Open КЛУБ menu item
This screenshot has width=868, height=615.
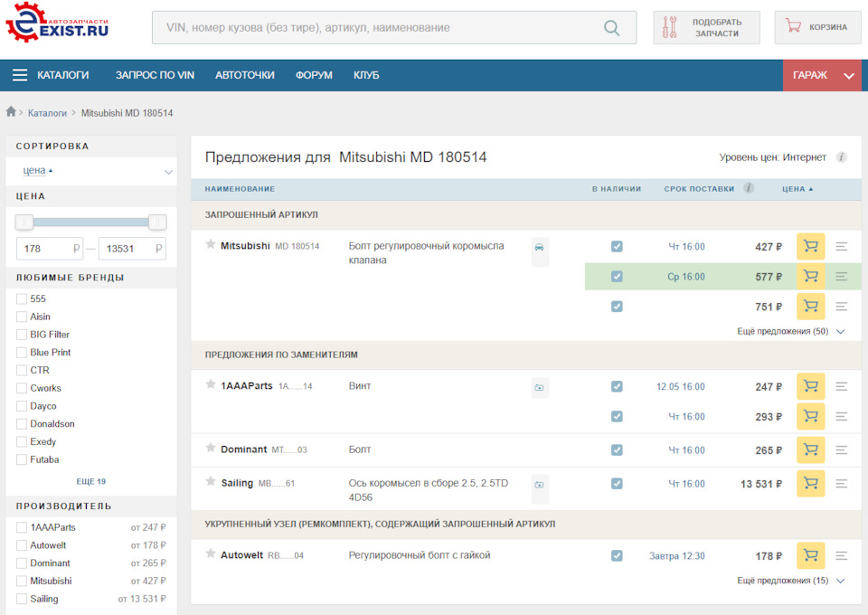point(366,75)
